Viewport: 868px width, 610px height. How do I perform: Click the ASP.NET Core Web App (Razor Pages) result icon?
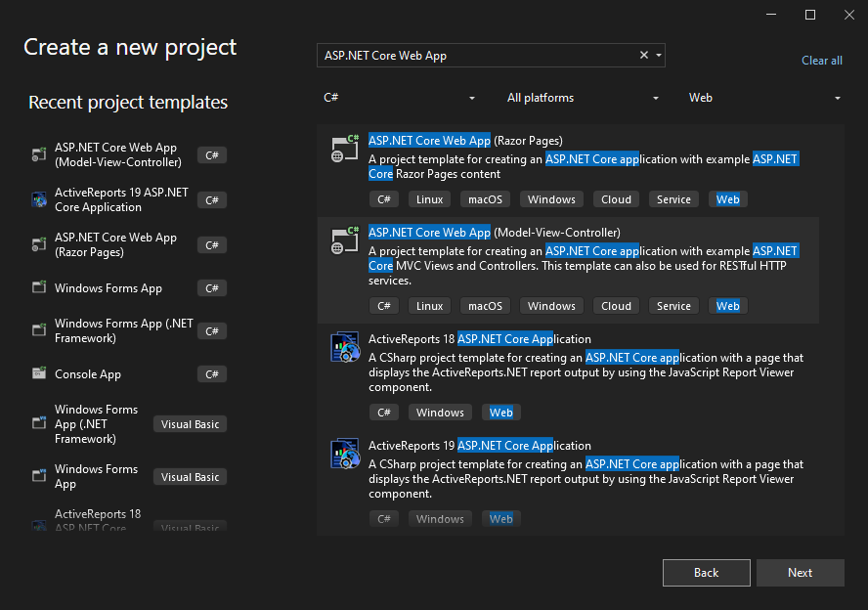345,149
